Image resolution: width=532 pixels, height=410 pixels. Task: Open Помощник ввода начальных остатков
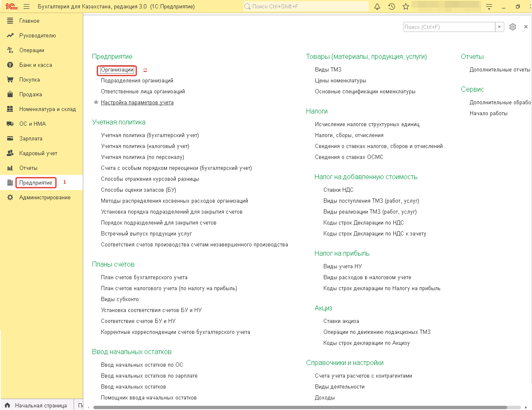pos(149,398)
